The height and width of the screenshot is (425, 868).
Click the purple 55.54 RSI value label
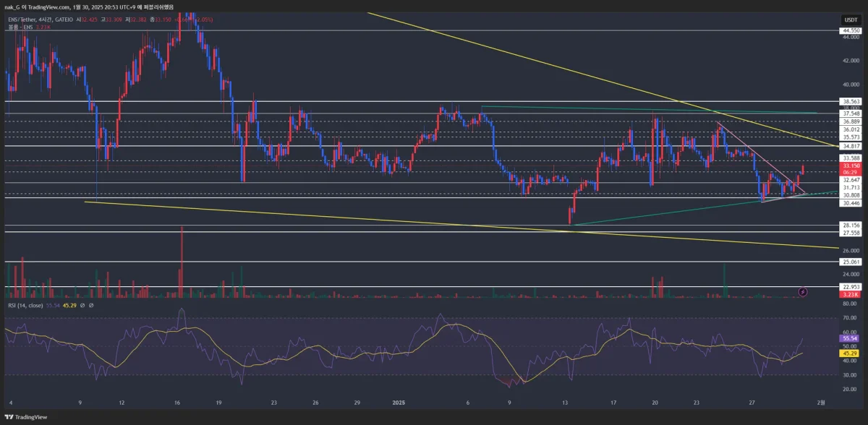[849, 338]
